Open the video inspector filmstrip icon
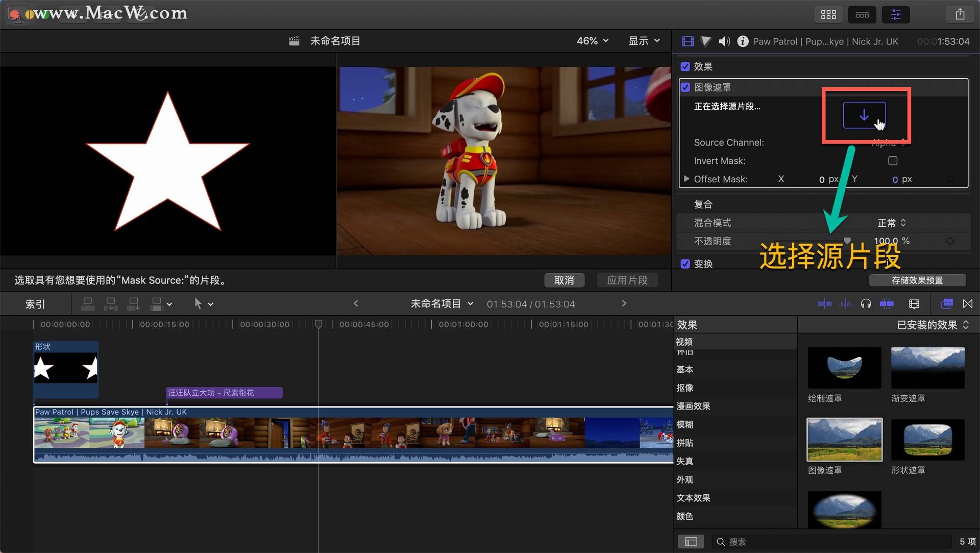 (688, 41)
